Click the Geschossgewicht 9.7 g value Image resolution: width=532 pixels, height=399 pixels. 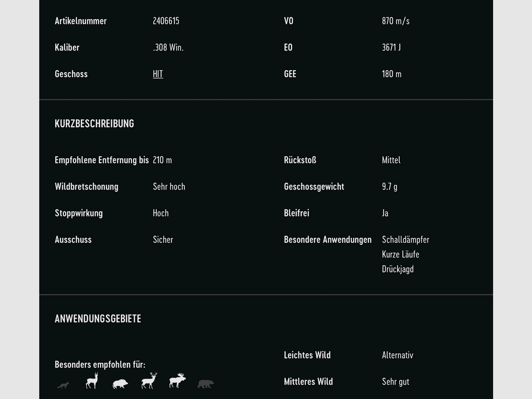[x=390, y=187]
